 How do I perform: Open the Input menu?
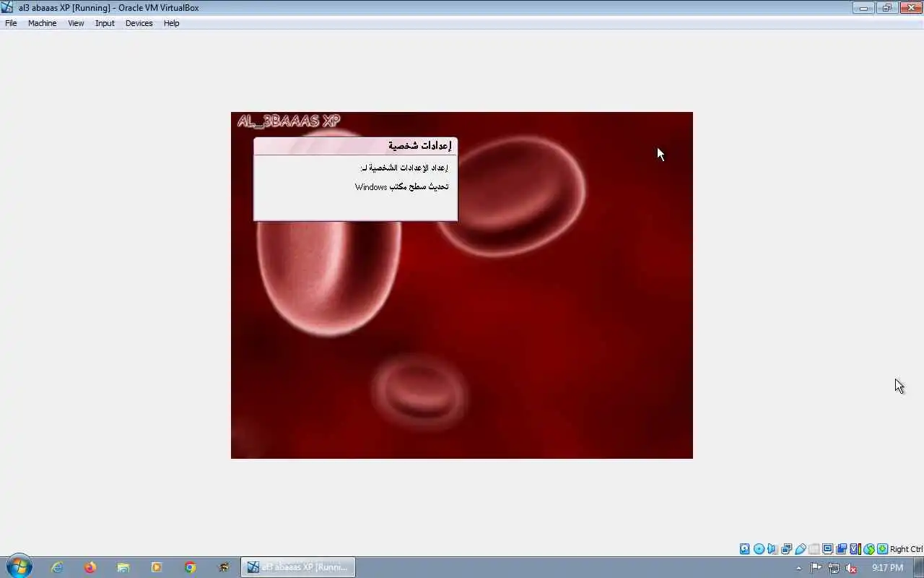point(105,23)
